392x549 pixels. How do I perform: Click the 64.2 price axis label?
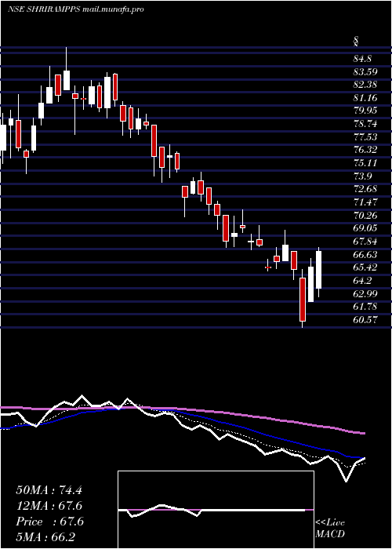362,281
